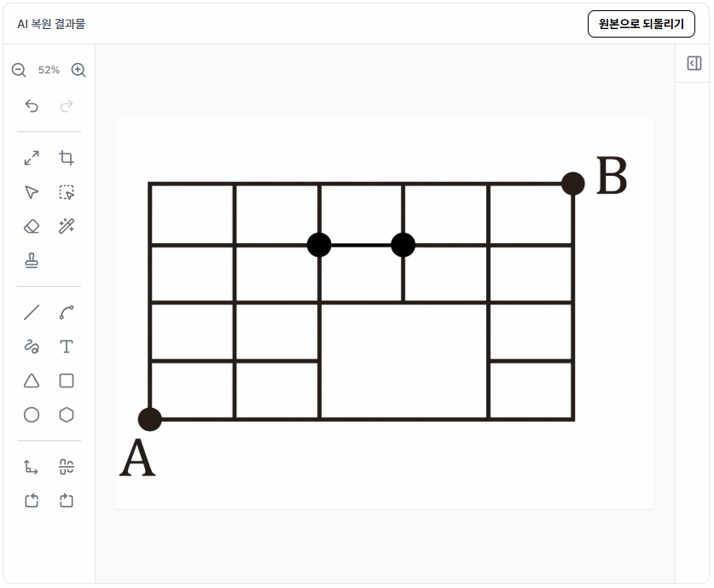Choose the circle shape tool
Image resolution: width=714 pixels, height=588 pixels.
(32, 415)
